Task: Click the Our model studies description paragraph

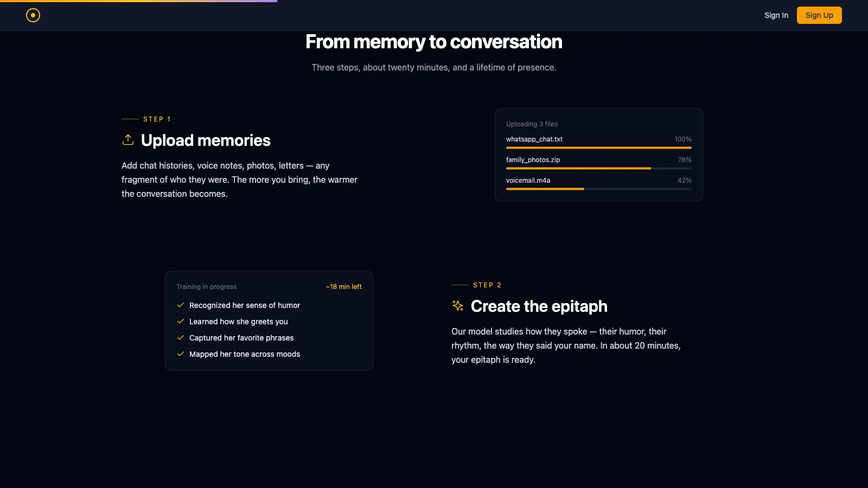Action: click(x=566, y=345)
